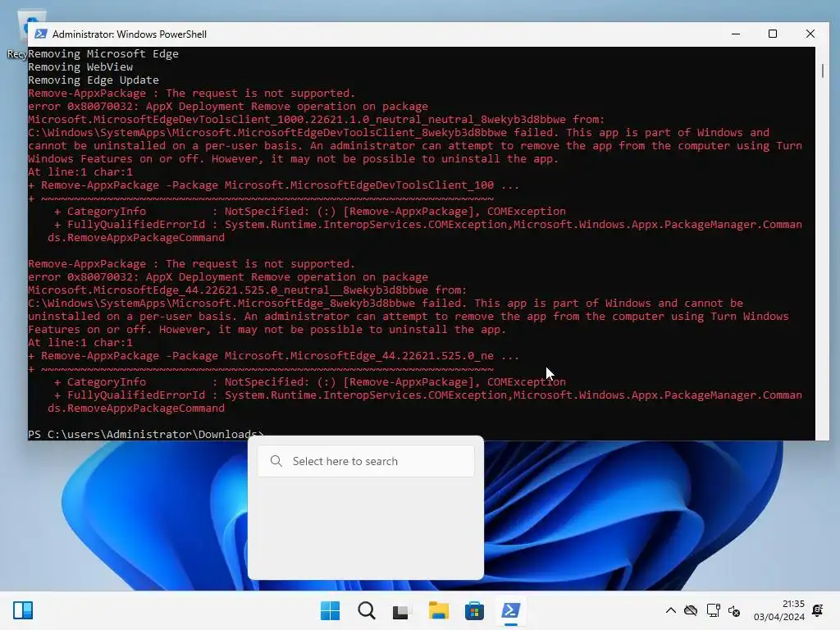Viewport: 840px width, 630px height.
Task: Click the 'Removing Microsoft Edge' line
Action: coord(103,53)
